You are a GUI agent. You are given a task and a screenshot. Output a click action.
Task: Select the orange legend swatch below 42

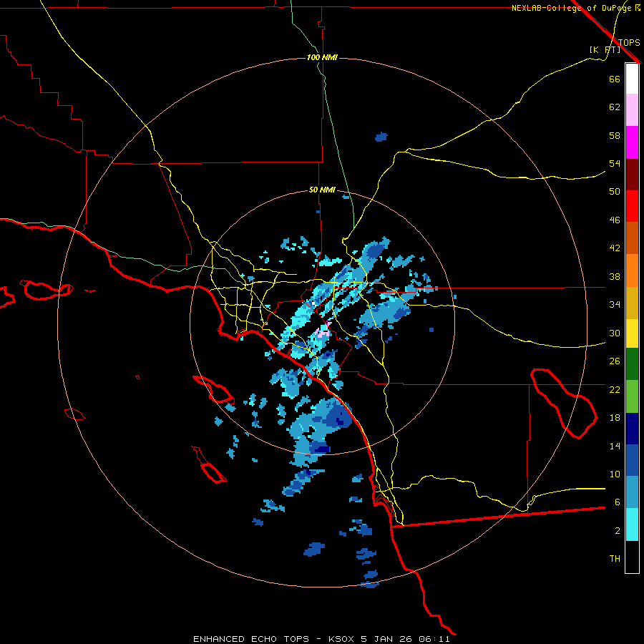click(632, 270)
